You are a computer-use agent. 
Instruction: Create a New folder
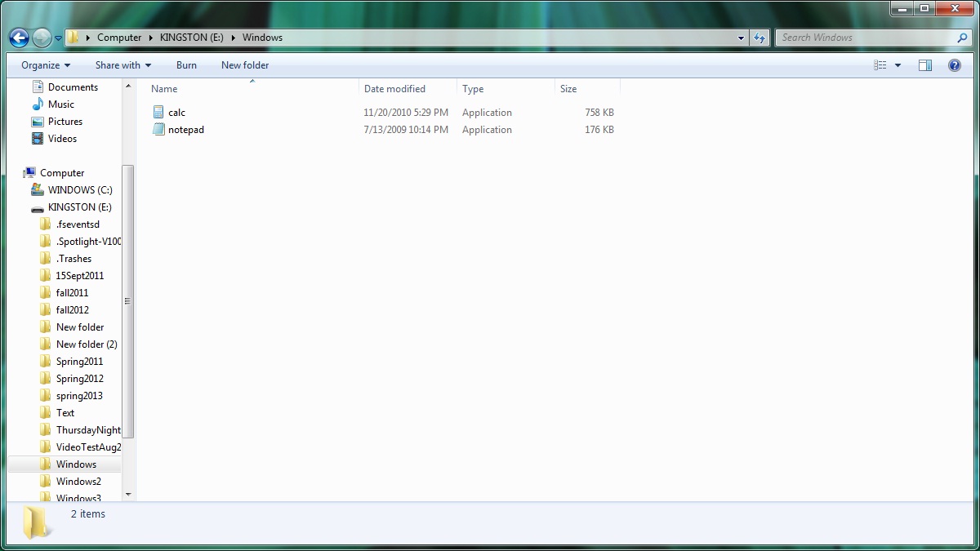[245, 65]
